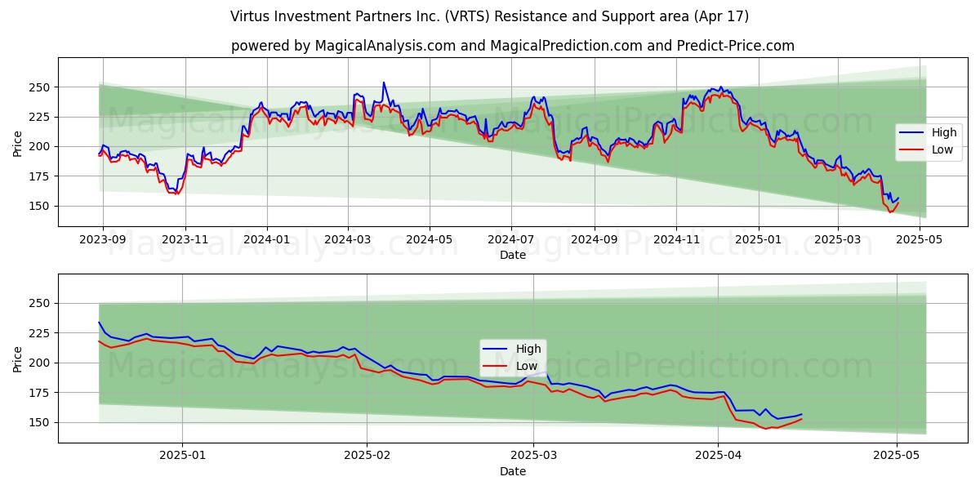Click the top chart x-axis label '2024-03'
This screenshot has height=490, width=980.
(348, 240)
